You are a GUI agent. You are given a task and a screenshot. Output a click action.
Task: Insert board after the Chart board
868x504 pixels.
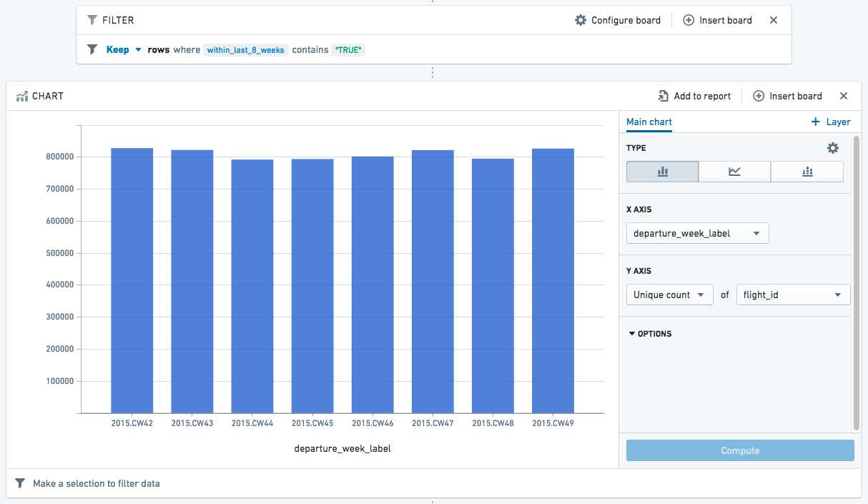coord(787,96)
